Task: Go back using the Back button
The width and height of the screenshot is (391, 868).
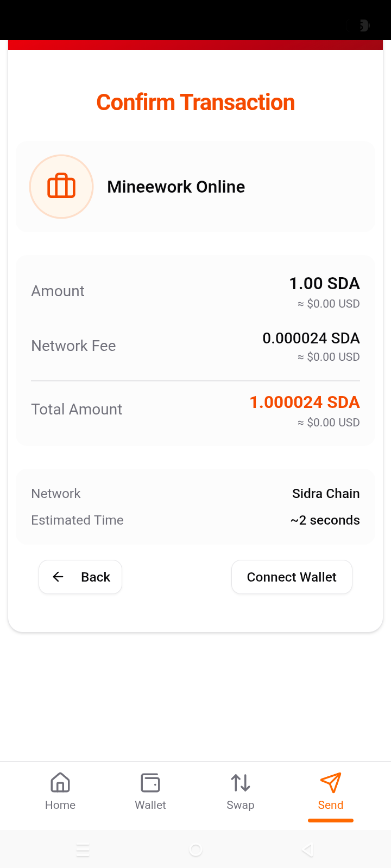Action: point(80,577)
